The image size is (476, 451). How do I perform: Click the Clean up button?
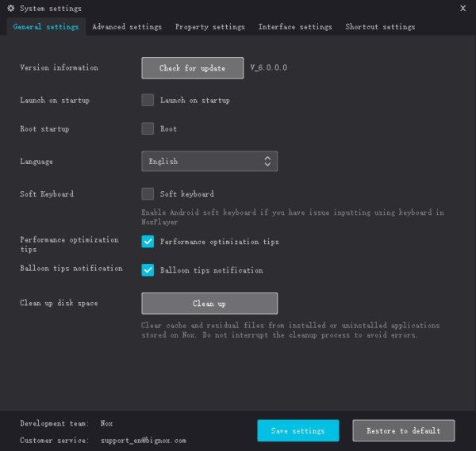click(x=209, y=304)
